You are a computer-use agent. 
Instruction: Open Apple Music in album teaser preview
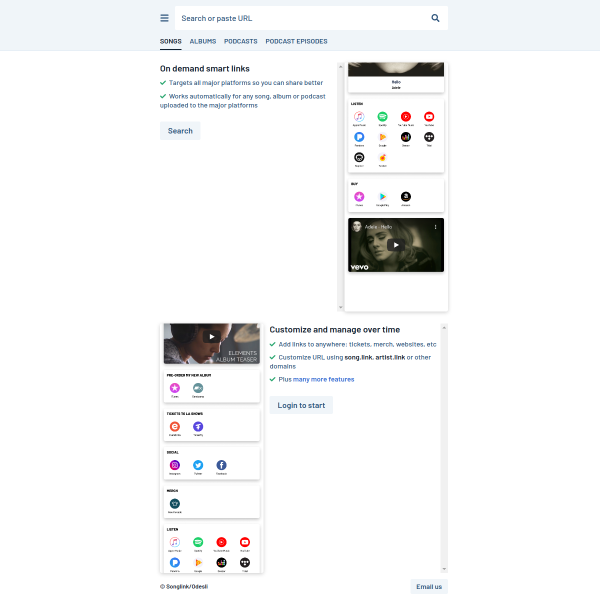pyautogui.click(x=174, y=542)
